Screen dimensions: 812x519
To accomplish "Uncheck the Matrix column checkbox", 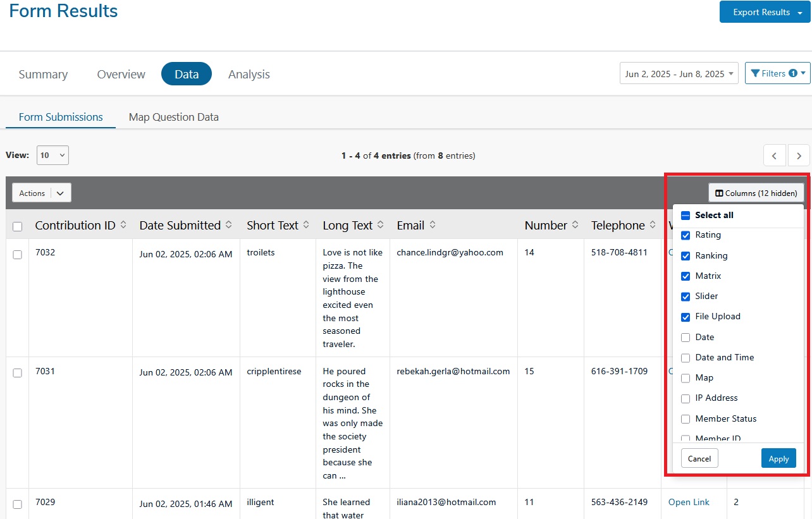I will click(686, 276).
